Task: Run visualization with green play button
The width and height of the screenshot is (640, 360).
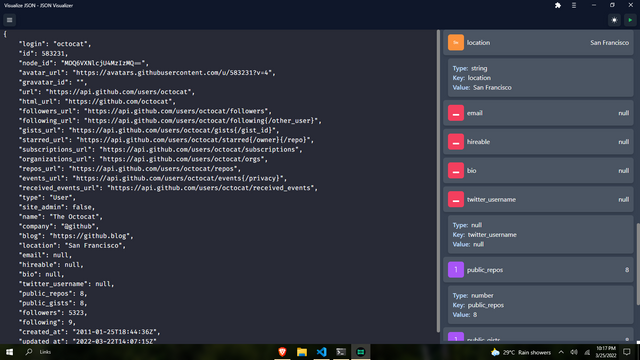Action: point(630,20)
